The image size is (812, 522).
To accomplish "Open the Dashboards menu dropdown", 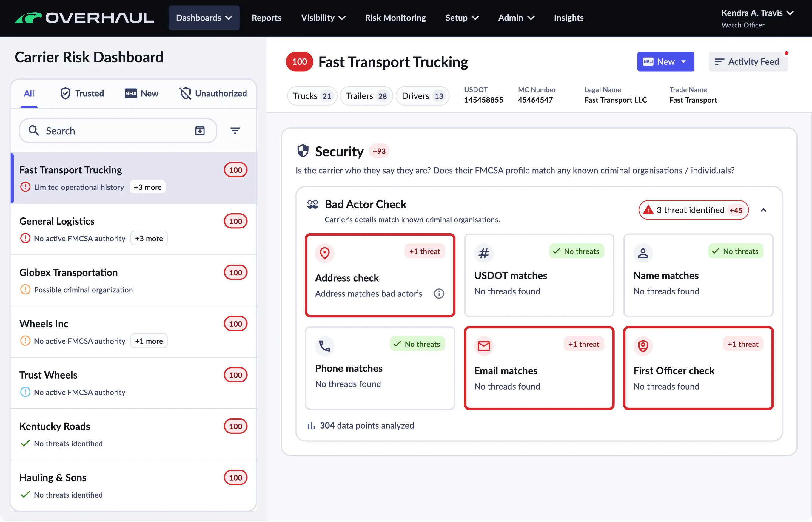I will [204, 18].
